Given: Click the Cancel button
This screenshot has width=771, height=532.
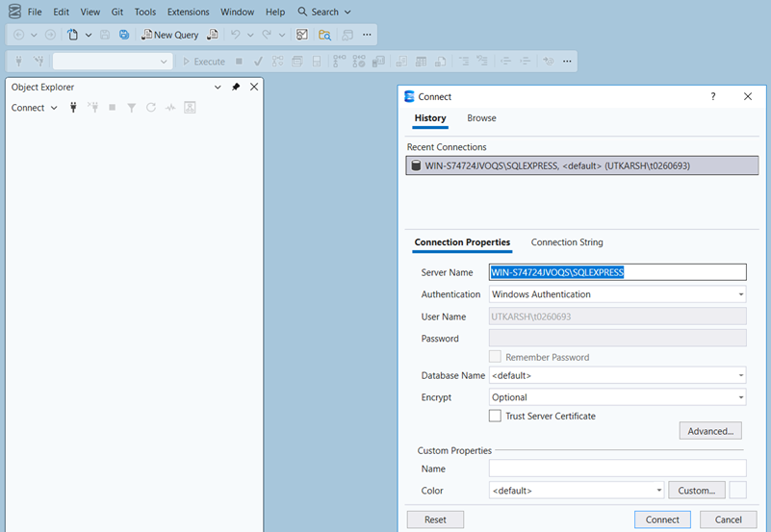Looking at the screenshot, I should pyautogui.click(x=729, y=519).
